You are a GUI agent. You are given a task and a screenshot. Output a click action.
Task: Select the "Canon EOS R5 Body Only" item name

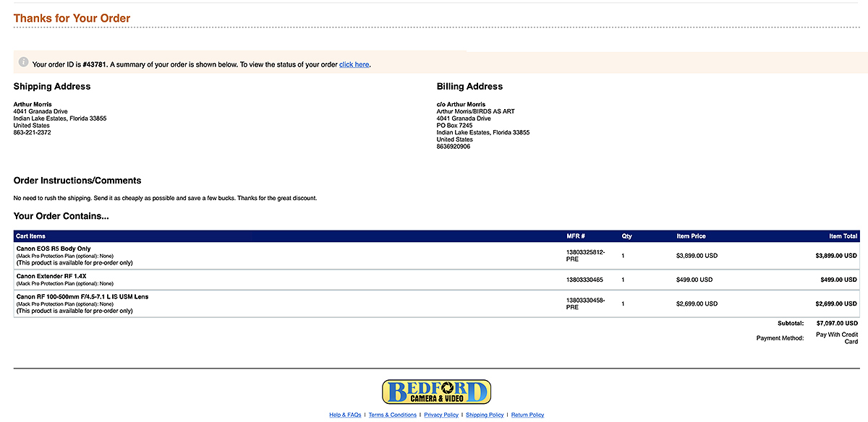pos(54,249)
